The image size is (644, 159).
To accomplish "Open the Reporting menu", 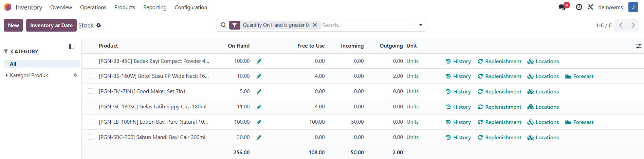I will 155,7.
